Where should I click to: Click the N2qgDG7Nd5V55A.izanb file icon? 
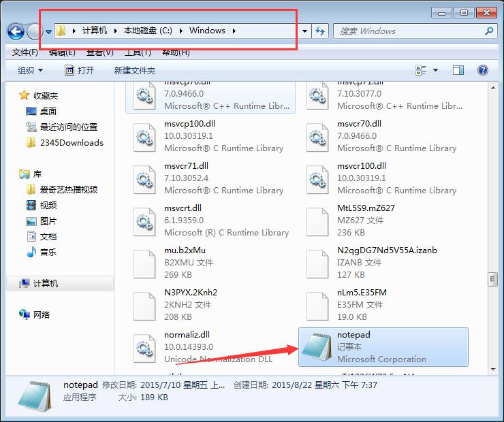click(x=317, y=264)
